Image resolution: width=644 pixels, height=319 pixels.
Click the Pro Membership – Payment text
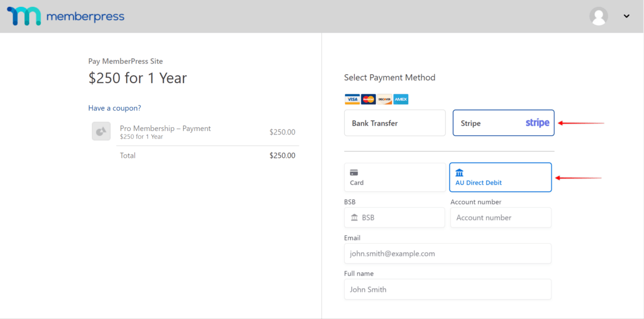coord(165,128)
